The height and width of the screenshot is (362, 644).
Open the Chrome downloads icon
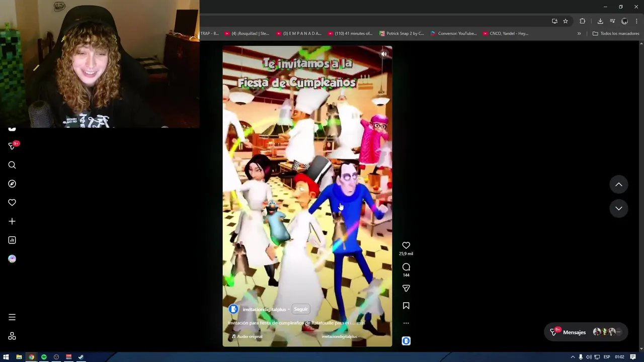pos(600,21)
